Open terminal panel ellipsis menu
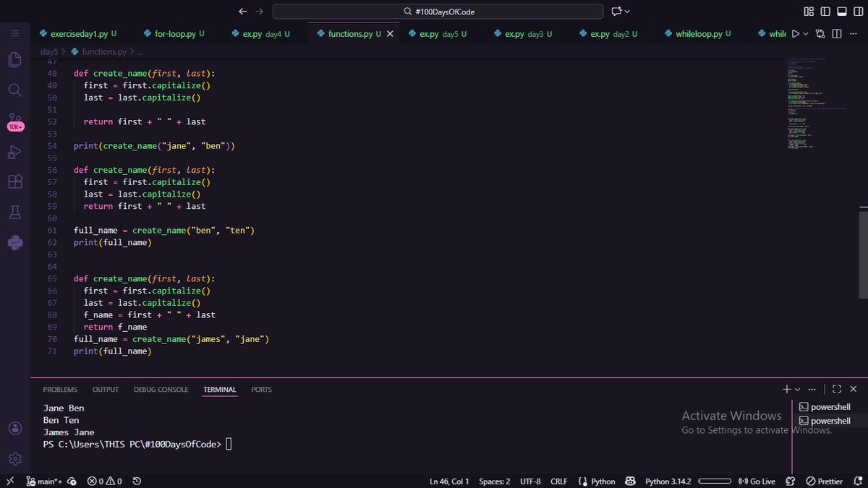868x488 pixels. tap(812, 389)
